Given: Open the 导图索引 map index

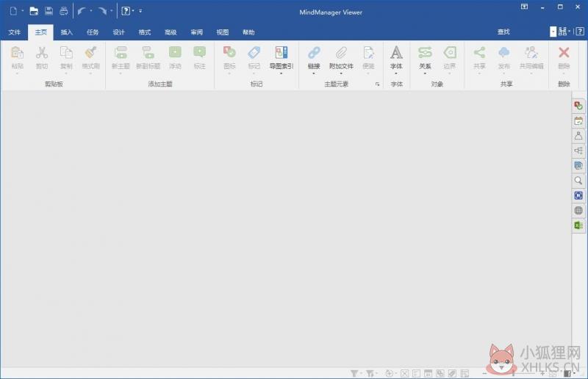Looking at the screenshot, I should (282, 52).
